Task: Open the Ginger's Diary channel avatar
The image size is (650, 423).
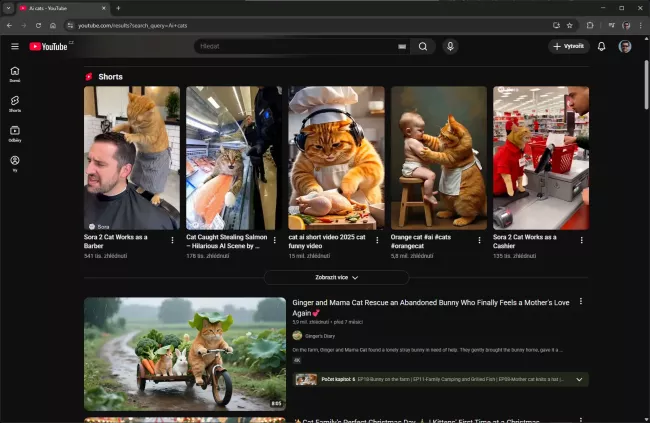Action: 297,335
